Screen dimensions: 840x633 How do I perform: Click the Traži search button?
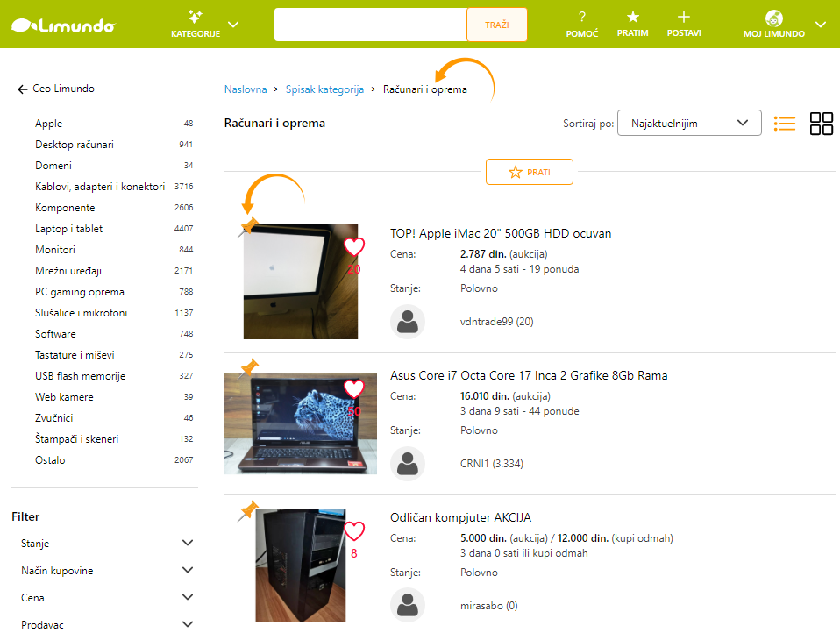point(497,25)
